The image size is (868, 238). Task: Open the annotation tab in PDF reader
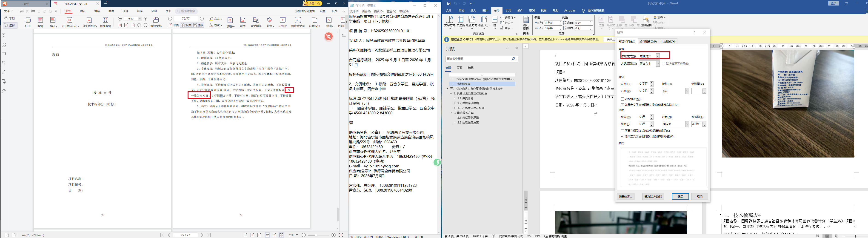click(x=125, y=11)
